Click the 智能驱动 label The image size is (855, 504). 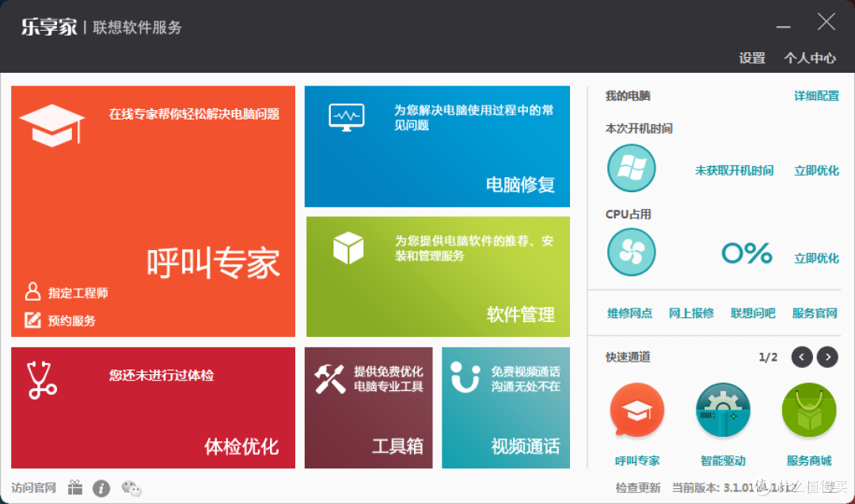(723, 461)
